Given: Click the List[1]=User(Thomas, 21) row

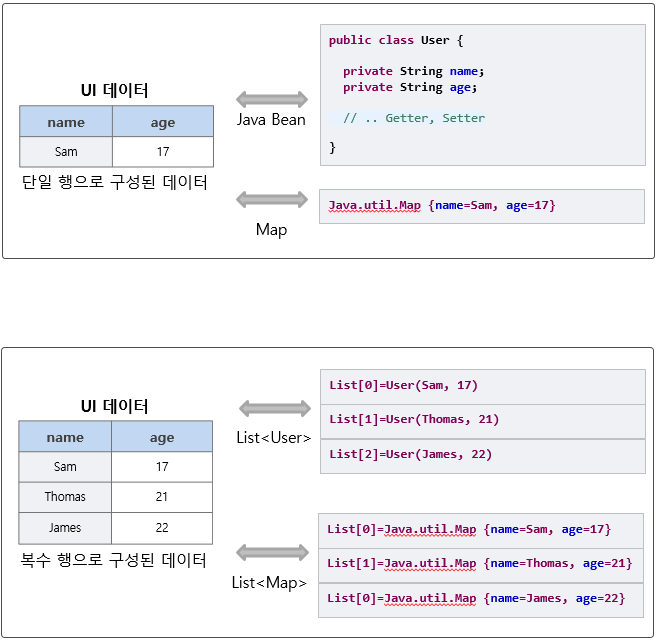Looking at the screenshot, I should click(481, 420).
